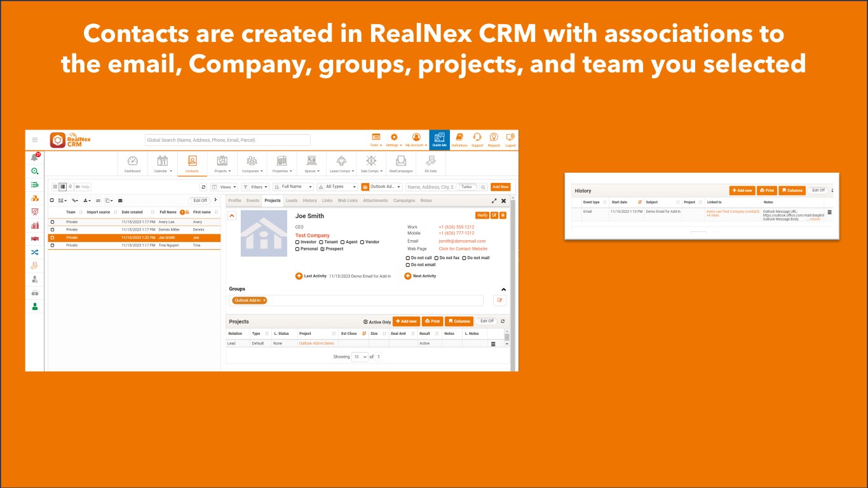This screenshot has height=488, width=868.
Task: Open the Test Company link
Action: [x=313, y=236]
